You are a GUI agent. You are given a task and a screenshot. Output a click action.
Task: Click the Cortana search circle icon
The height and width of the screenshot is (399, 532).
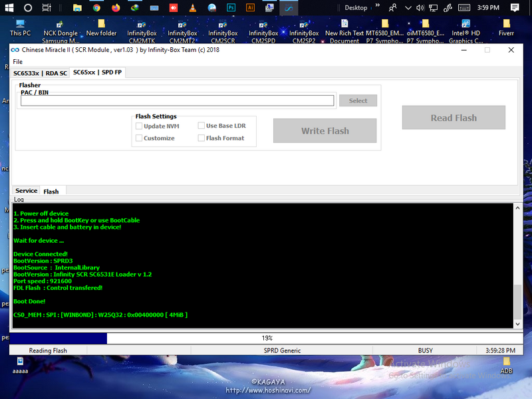(28, 7)
